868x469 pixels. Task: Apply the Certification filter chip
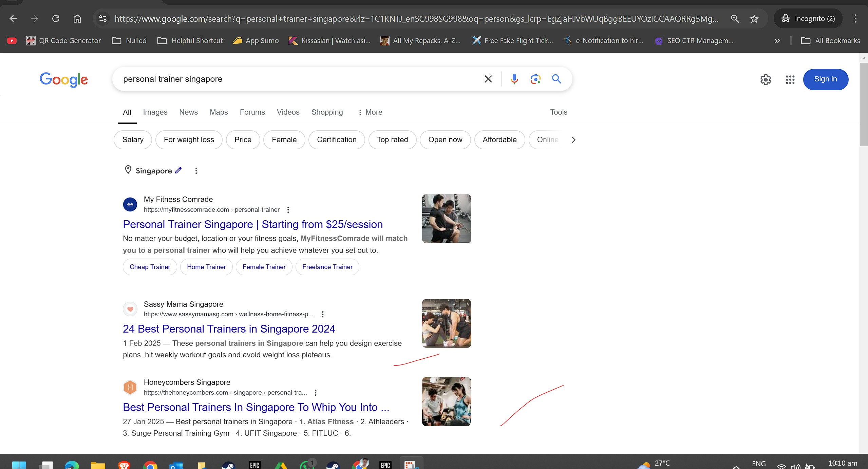pos(337,139)
